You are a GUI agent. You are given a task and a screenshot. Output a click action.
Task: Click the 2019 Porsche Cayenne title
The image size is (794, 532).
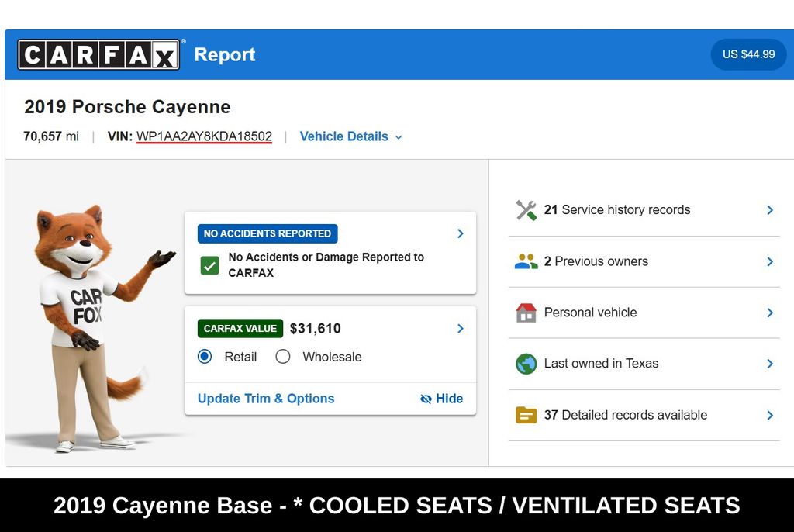(127, 107)
